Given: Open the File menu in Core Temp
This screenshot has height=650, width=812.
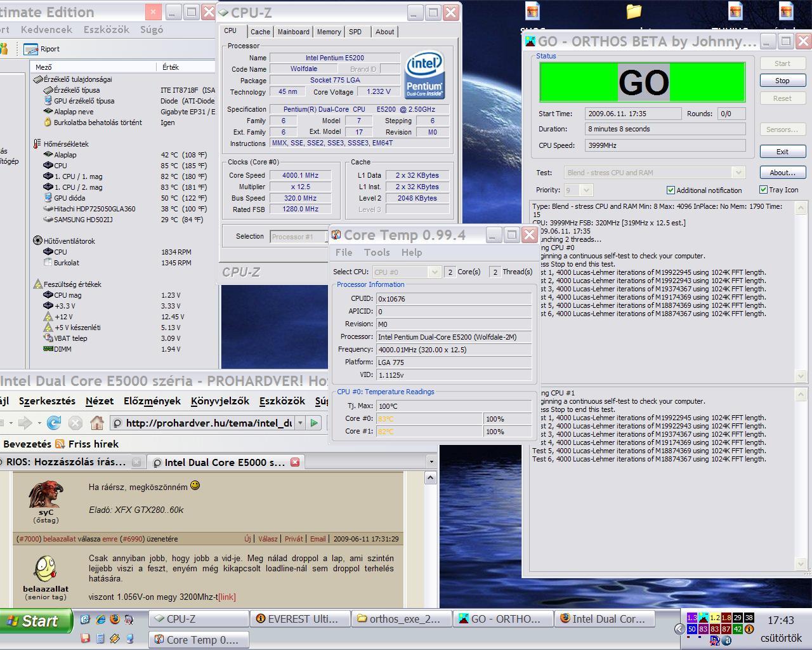Looking at the screenshot, I should [x=344, y=253].
